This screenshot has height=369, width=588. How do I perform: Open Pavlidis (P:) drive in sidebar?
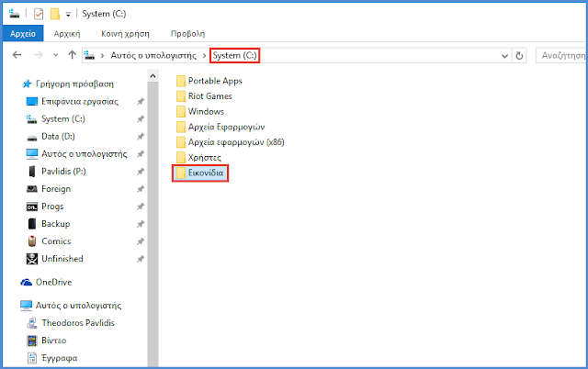pyautogui.click(x=62, y=171)
